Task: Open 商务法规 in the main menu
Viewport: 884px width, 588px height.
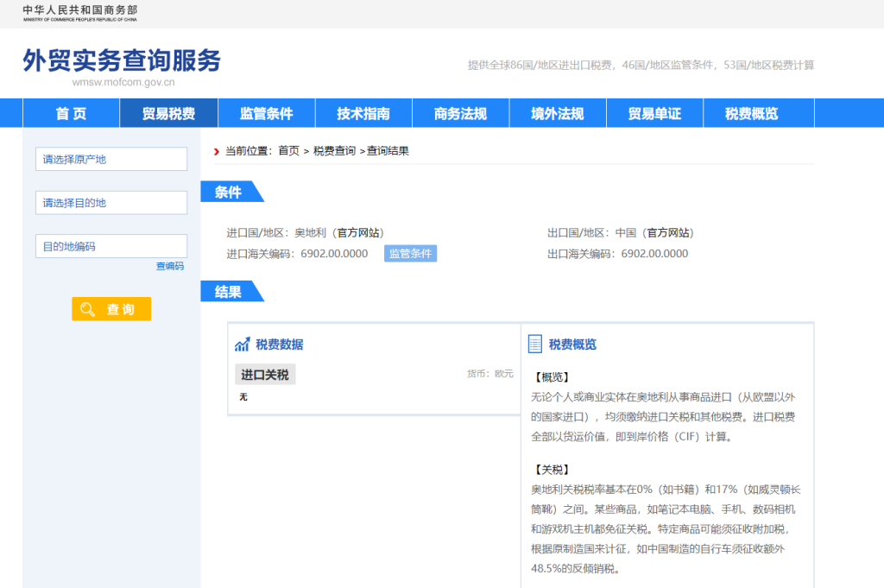Action: [x=461, y=113]
